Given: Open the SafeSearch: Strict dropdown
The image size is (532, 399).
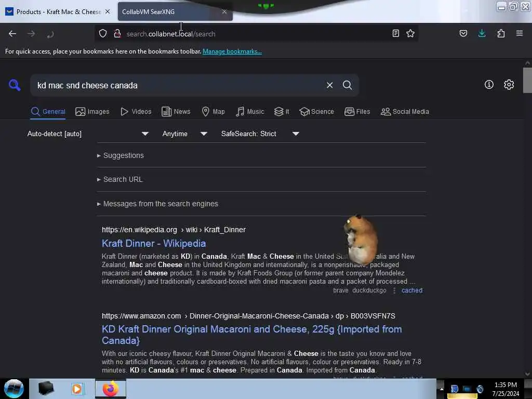Looking at the screenshot, I should [x=260, y=134].
